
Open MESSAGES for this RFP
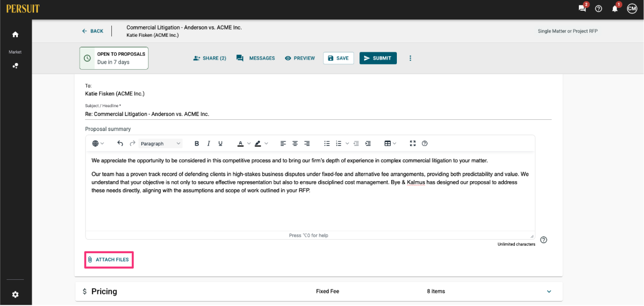(x=255, y=58)
